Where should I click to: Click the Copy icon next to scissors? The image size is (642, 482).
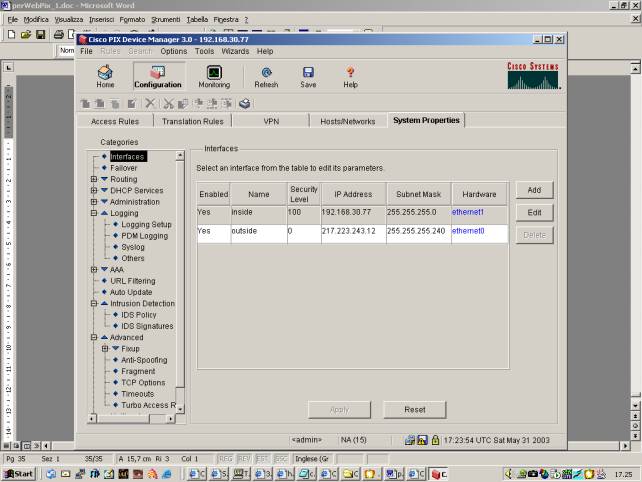pyautogui.click(x=183, y=104)
